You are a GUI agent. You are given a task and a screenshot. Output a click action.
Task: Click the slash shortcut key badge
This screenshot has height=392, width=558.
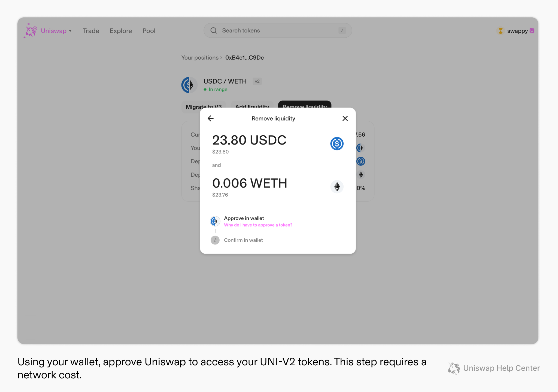tap(342, 30)
